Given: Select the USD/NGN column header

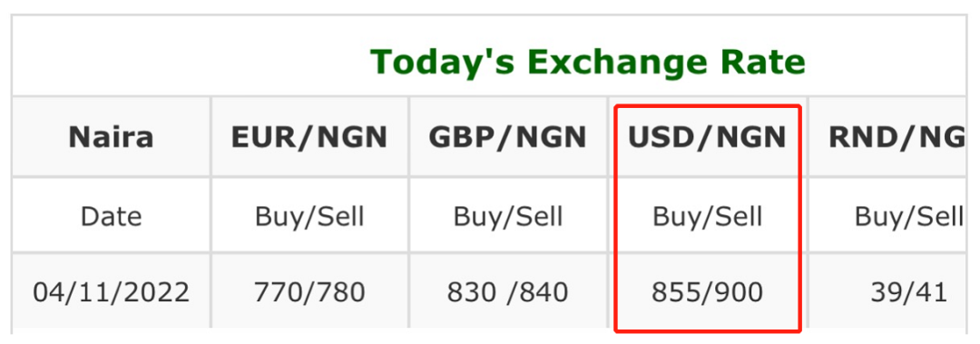Looking at the screenshot, I should tap(707, 138).
